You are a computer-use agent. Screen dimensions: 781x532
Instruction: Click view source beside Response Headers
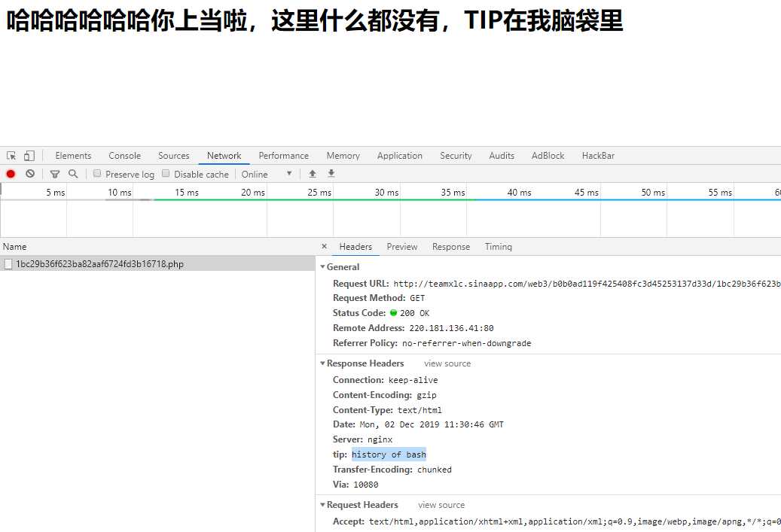click(x=447, y=363)
